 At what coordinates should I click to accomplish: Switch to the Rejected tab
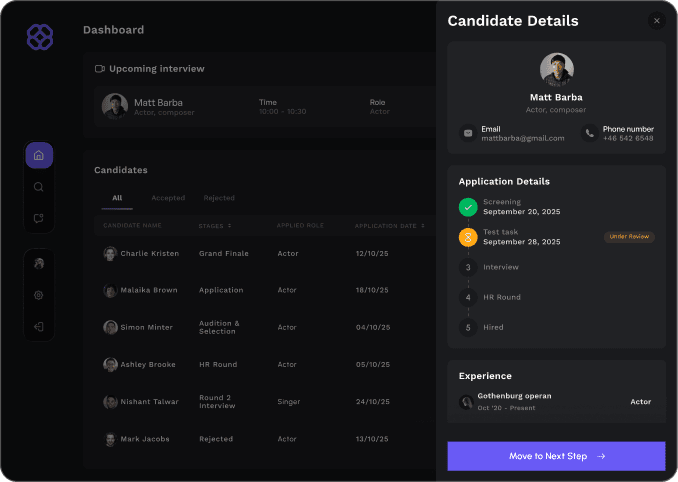tap(219, 198)
